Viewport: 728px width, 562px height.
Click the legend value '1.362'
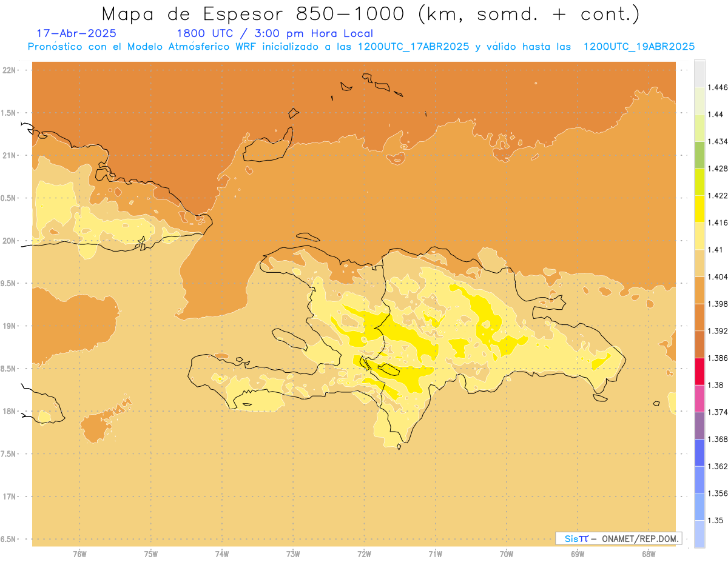(719, 466)
